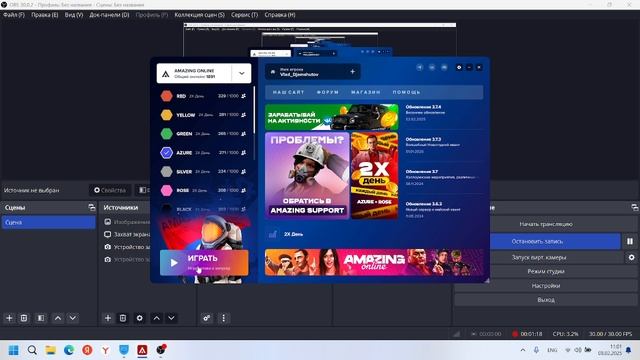640x360 pixels.
Task: Remove the selected scene in OBS
Action: pos(24,318)
